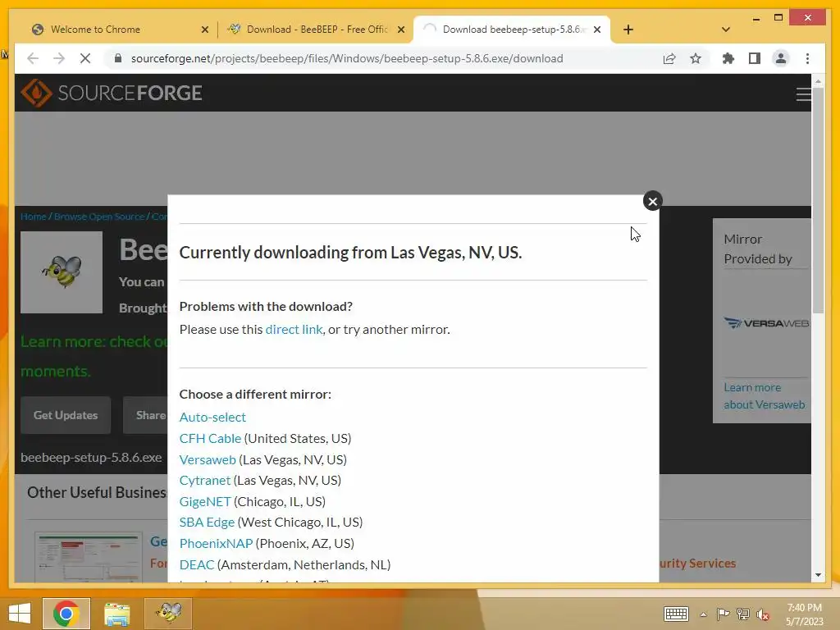Click the business software screenshot thumbnail
The width and height of the screenshot is (840, 630).
[x=89, y=557]
